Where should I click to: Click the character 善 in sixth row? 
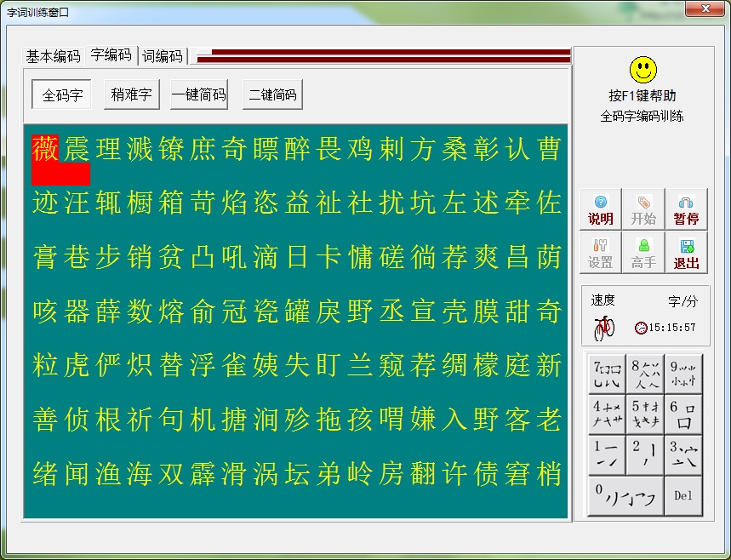(45, 419)
